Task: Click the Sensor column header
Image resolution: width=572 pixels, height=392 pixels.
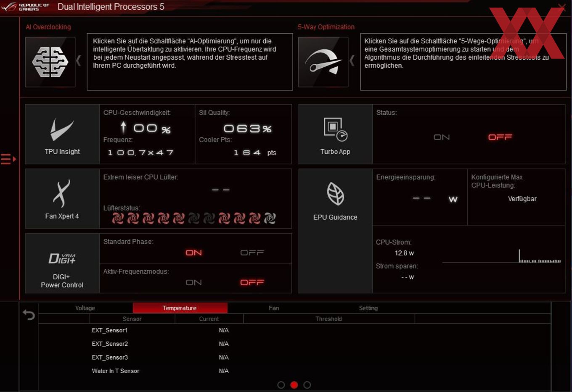Action: (x=132, y=319)
